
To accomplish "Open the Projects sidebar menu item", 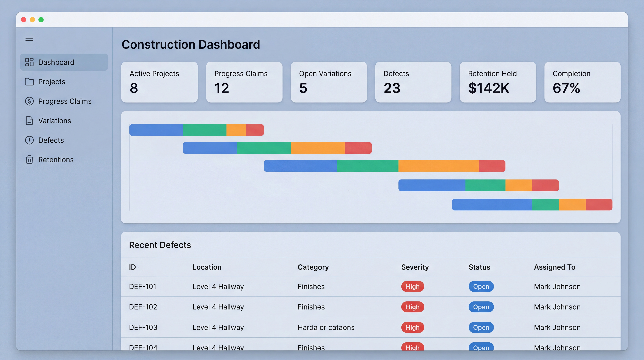I will pos(52,82).
